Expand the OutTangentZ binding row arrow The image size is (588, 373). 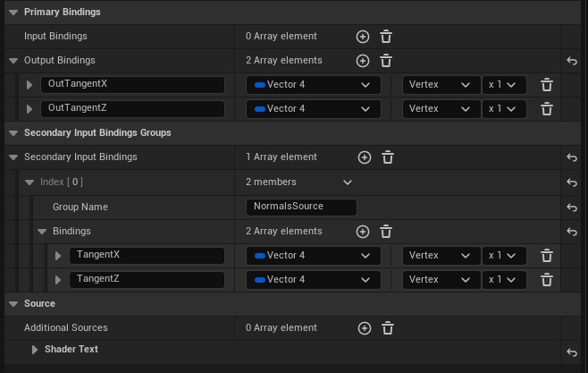click(29, 109)
